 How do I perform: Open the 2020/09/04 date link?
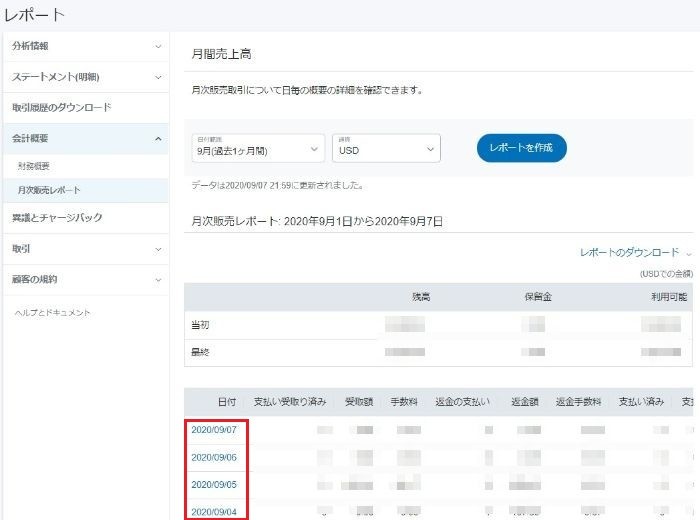214,512
